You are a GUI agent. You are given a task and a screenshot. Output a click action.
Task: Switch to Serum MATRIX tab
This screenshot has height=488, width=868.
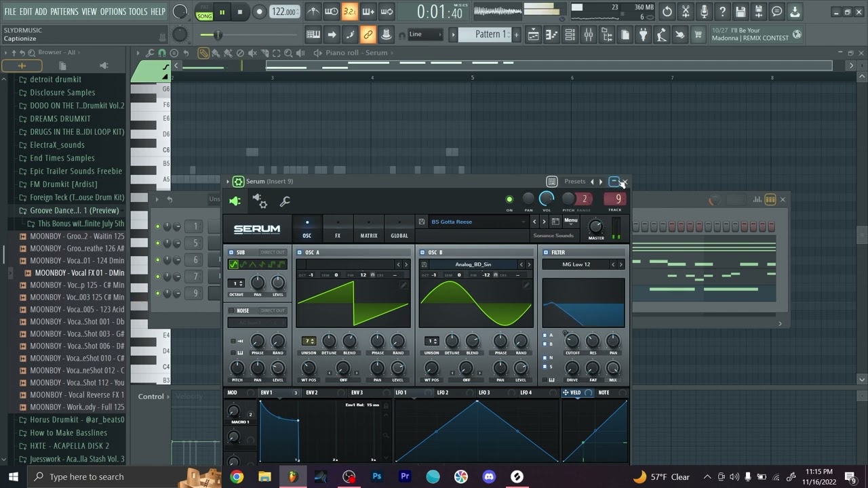coord(369,229)
